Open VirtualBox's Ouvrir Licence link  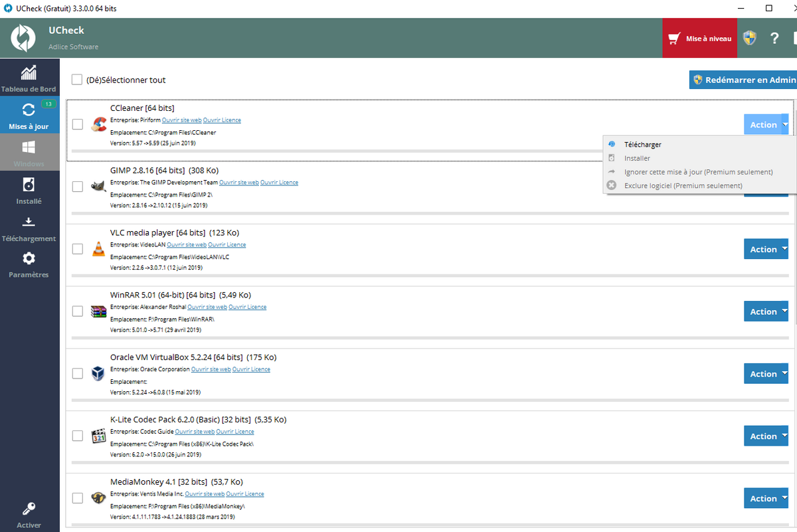[x=251, y=369]
